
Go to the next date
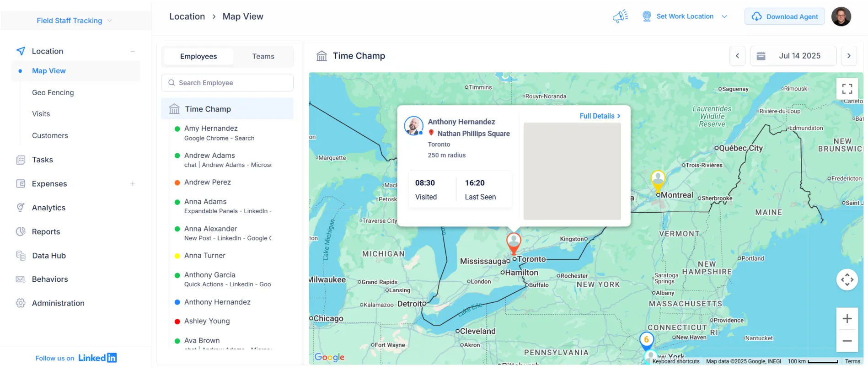pyautogui.click(x=849, y=56)
